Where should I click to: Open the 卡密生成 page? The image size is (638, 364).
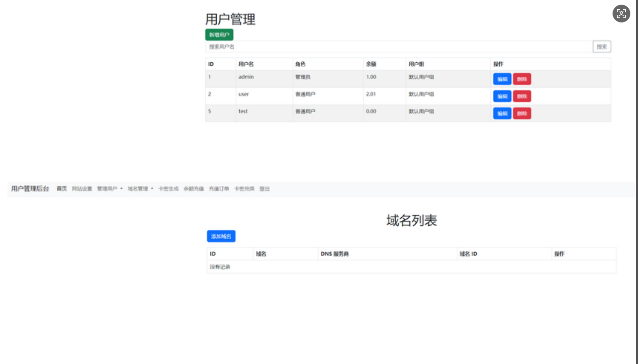[168, 189]
